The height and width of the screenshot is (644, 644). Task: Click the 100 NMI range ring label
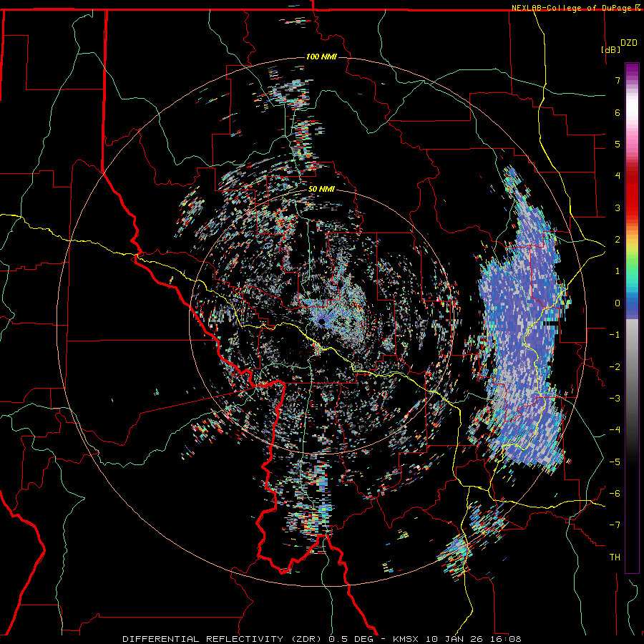pyautogui.click(x=321, y=57)
